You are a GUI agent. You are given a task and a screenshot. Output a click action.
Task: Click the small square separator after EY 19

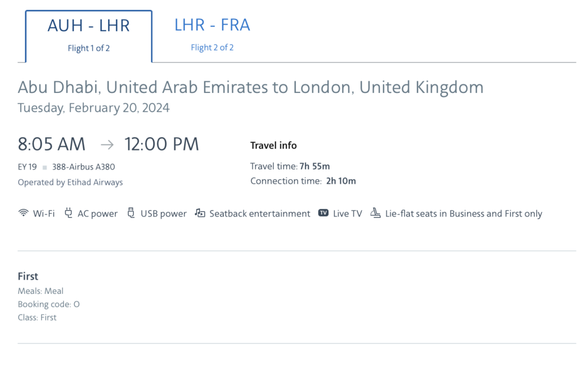(45, 168)
